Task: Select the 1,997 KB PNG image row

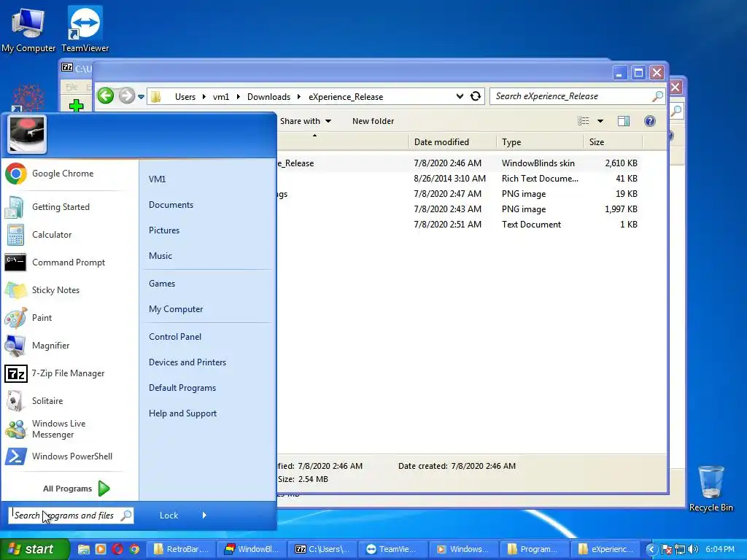Action: pos(457,209)
